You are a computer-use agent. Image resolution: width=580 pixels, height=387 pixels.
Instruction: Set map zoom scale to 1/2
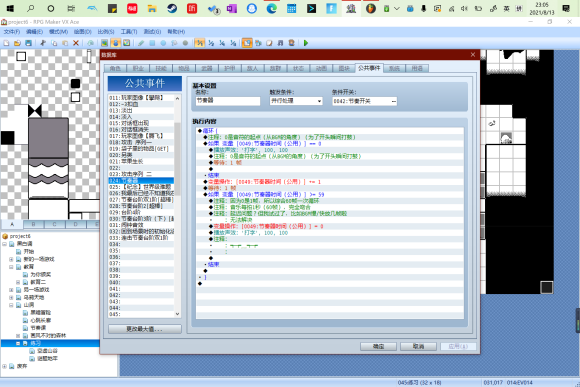(211, 43)
